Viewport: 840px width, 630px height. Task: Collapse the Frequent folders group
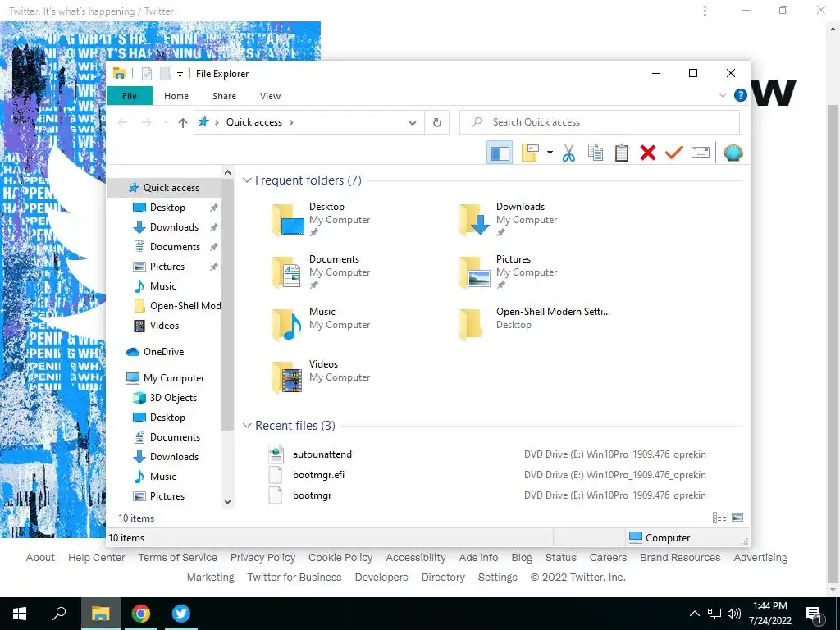(x=247, y=180)
